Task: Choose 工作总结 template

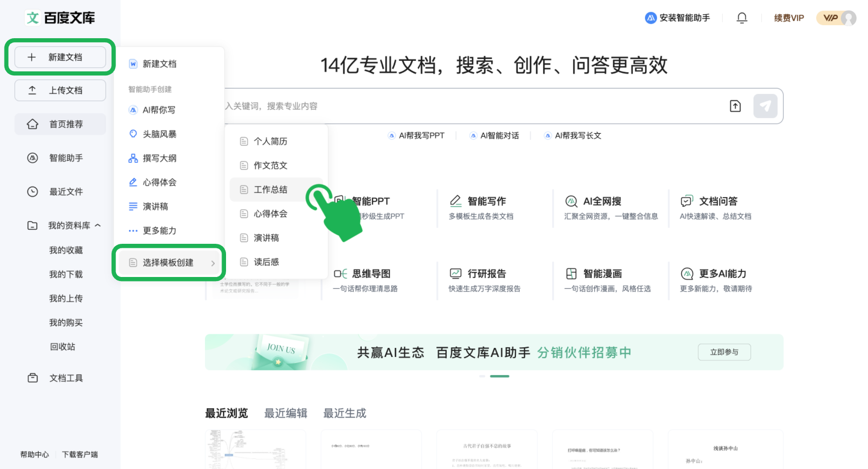Action: point(276,190)
